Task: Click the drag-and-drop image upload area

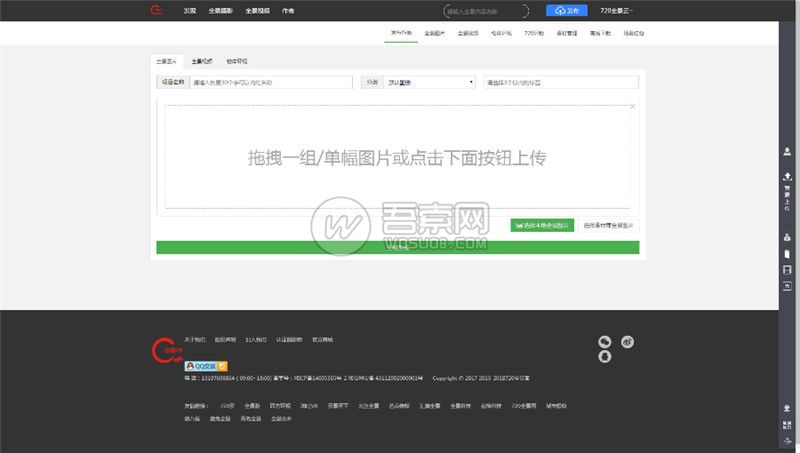Action: tap(397, 157)
